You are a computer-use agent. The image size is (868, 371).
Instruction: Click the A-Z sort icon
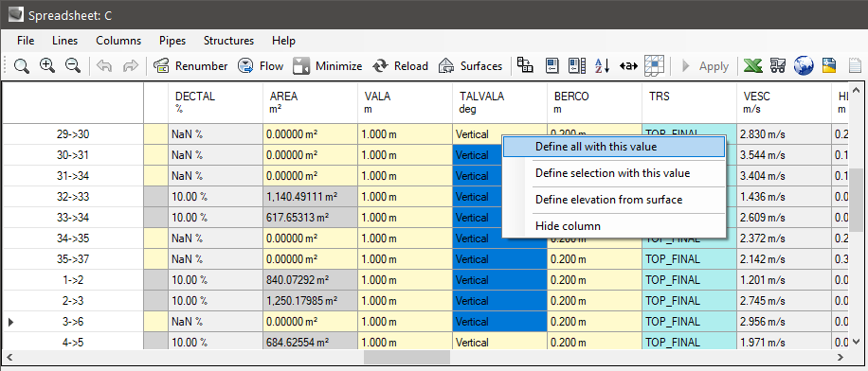[602, 66]
